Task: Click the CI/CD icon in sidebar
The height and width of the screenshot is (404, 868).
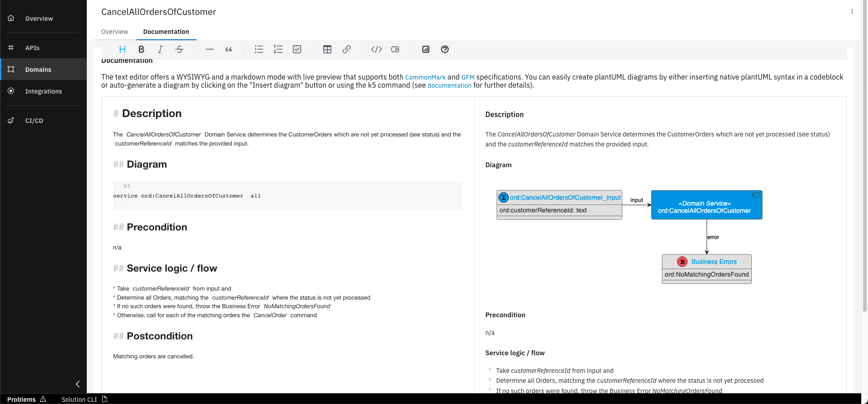Action: coord(11,120)
